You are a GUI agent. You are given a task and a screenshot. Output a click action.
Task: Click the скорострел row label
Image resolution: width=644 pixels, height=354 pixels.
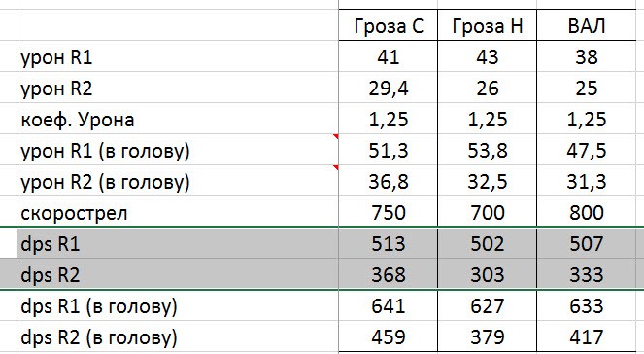pos(178,212)
